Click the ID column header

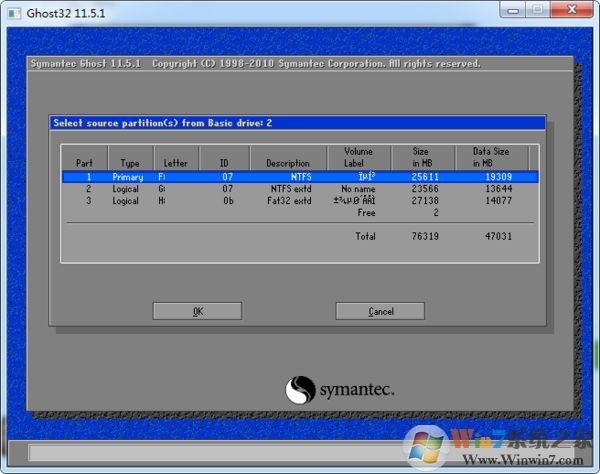point(224,163)
